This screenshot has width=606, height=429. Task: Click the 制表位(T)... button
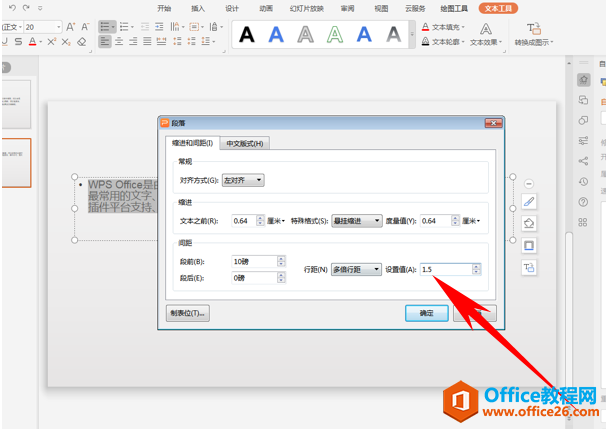click(x=187, y=313)
